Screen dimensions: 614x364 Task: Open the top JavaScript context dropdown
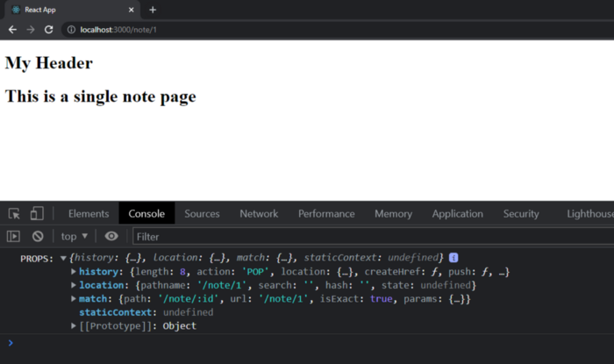[74, 236]
